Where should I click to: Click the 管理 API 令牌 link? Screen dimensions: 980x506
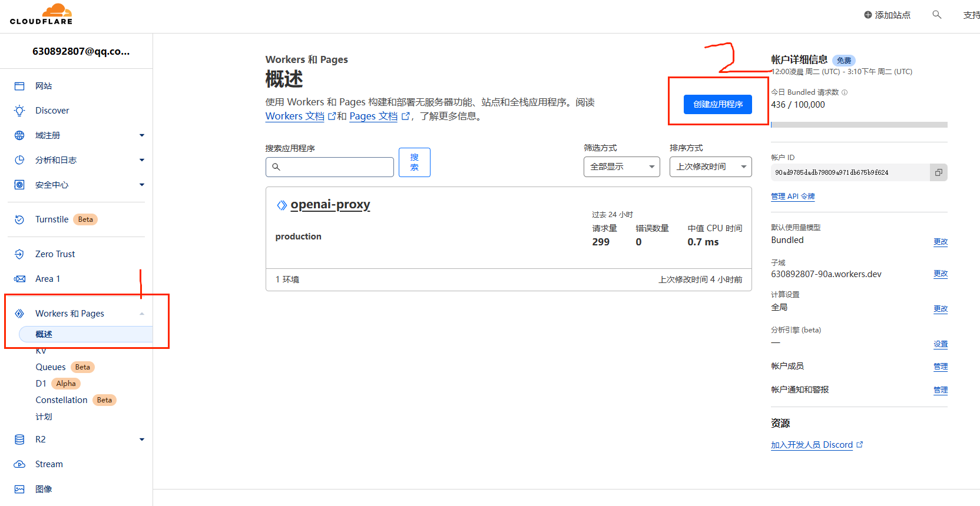click(793, 197)
